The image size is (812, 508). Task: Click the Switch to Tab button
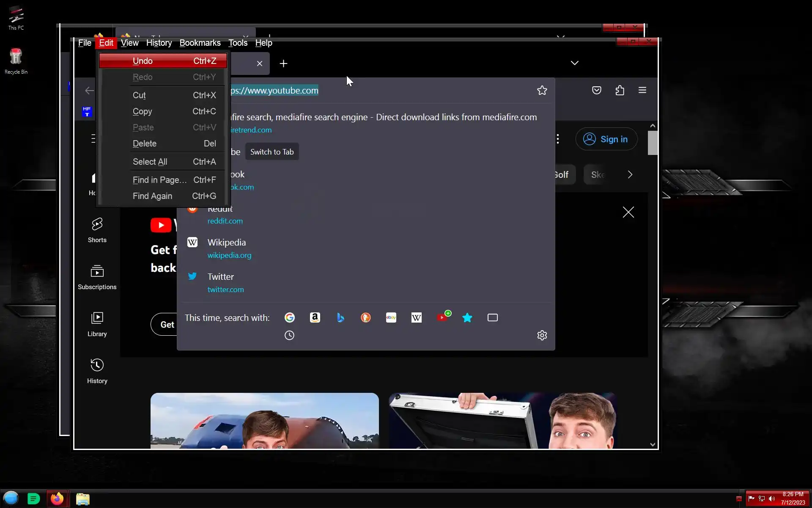pyautogui.click(x=272, y=152)
